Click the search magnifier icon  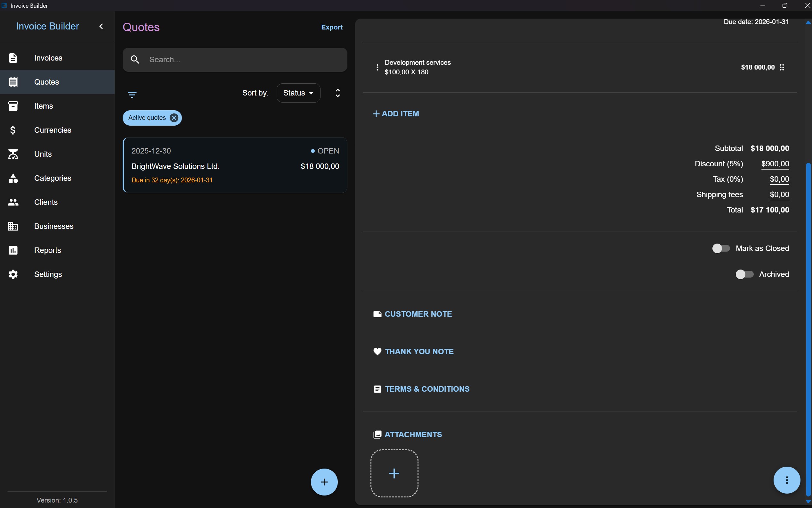click(x=135, y=60)
